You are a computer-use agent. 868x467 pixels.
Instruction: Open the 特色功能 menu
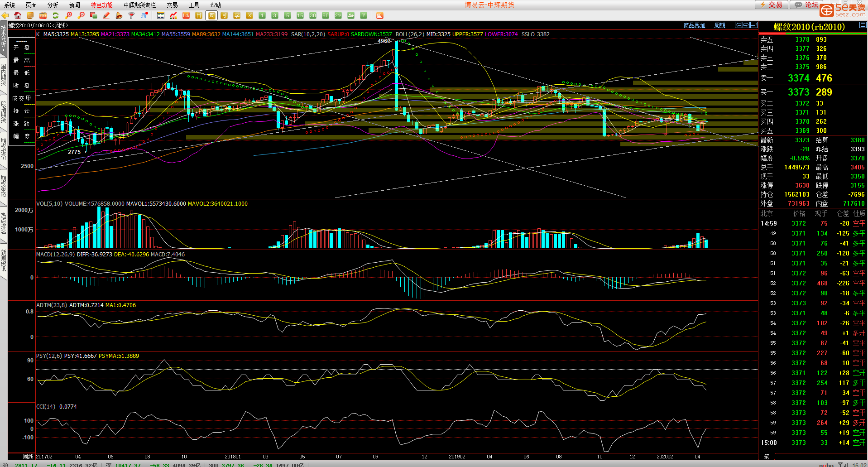click(102, 5)
